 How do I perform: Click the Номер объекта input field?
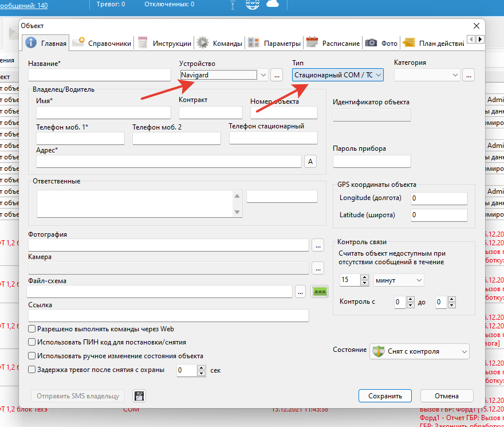(x=284, y=112)
